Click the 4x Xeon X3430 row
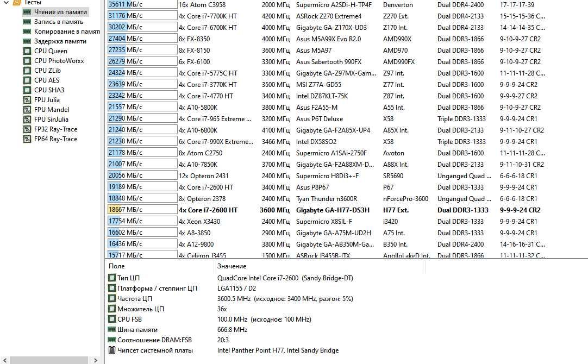 click(x=326, y=222)
